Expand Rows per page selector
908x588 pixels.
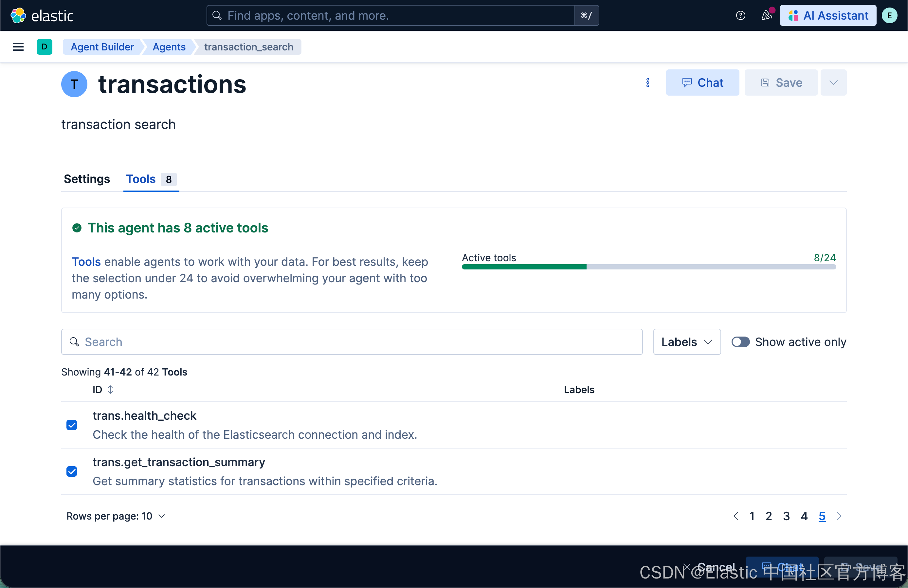point(116,516)
